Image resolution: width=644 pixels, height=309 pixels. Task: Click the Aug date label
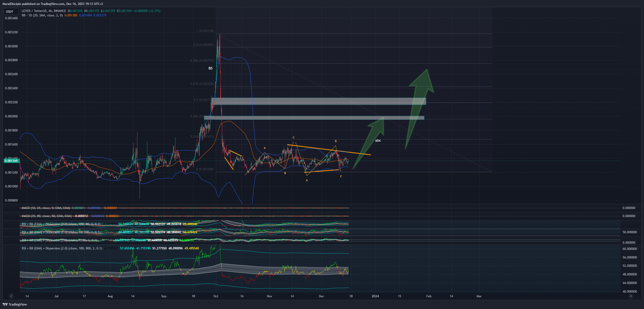pyautogui.click(x=110, y=296)
